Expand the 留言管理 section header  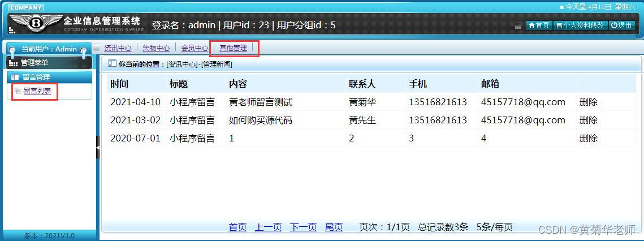[x=50, y=77]
